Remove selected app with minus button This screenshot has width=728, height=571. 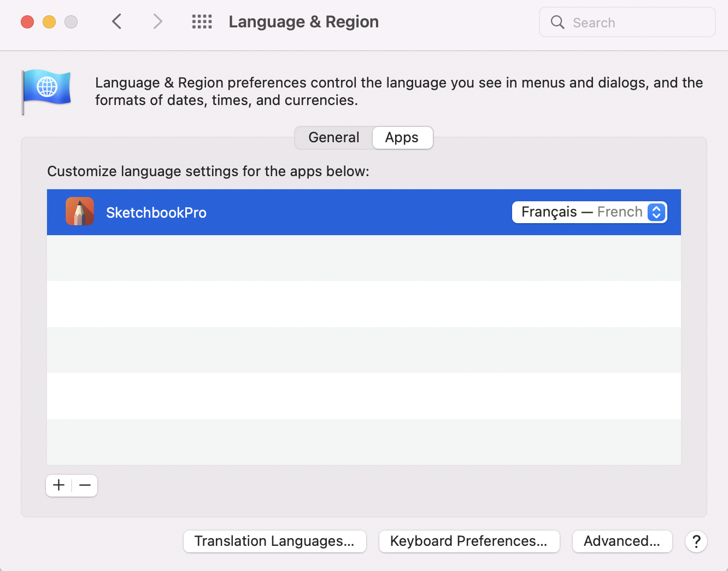(85, 485)
